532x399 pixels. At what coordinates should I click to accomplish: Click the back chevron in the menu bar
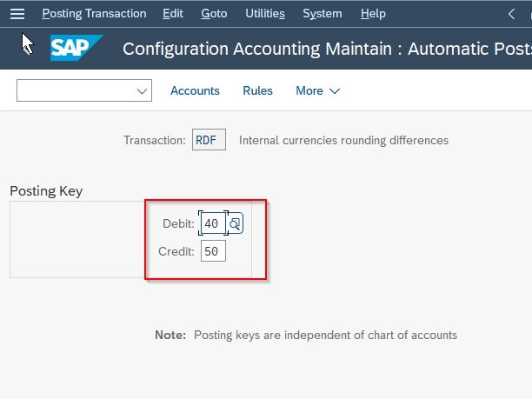512,14
